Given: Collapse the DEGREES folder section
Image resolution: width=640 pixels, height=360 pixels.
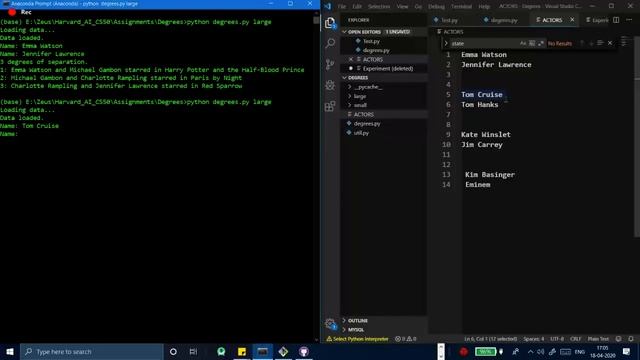Looking at the screenshot, I should pos(344,78).
